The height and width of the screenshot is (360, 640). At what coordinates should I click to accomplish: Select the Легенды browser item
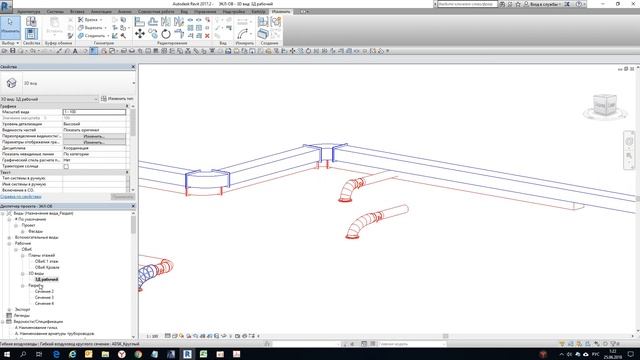(x=21, y=316)
